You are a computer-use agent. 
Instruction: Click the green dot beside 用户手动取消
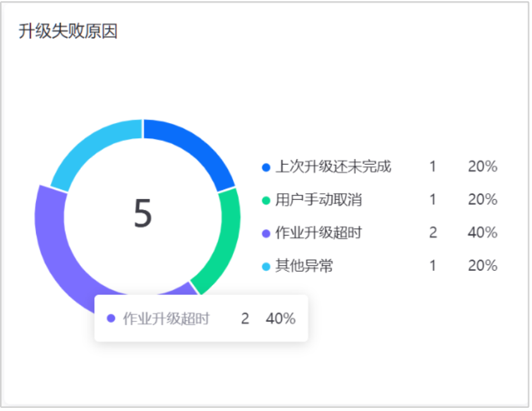(x=266, y=200)
